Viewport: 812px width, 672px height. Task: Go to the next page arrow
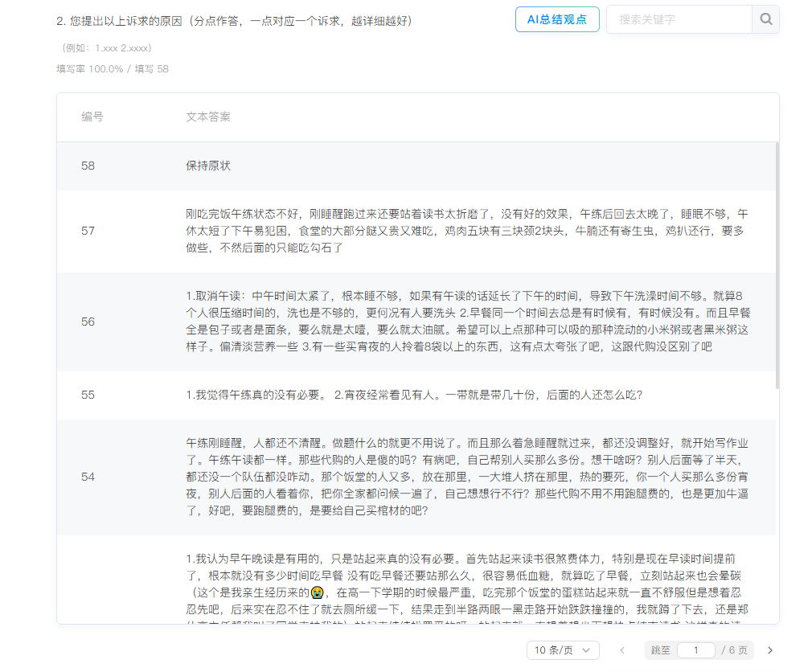coord(770,650)
